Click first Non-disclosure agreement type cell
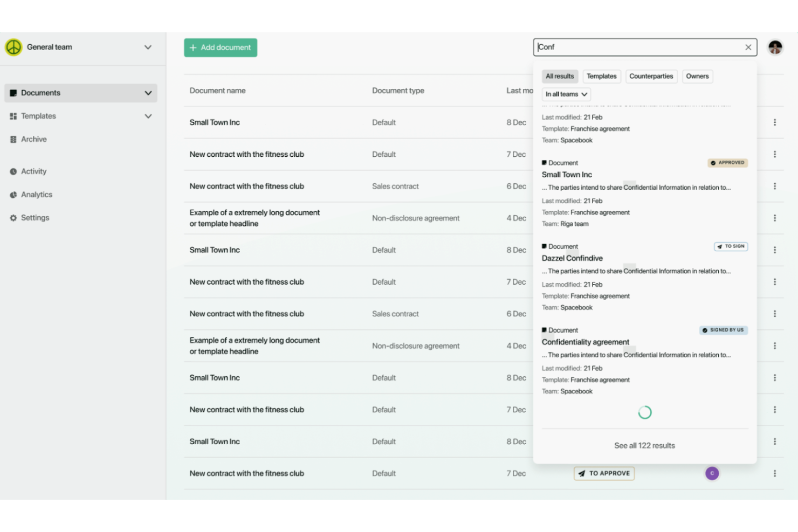Image resolution: width=798 pixels, height=532 pixels. 416,218
